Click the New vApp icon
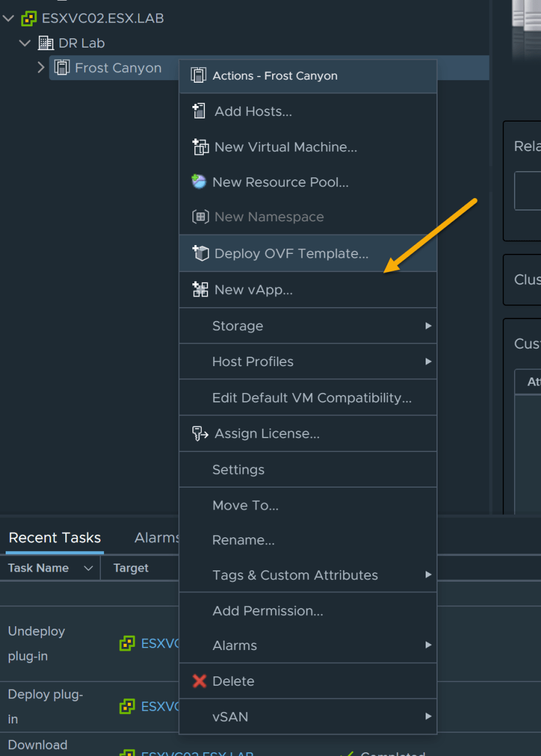 pyautogui.click(x=200, y=290)
